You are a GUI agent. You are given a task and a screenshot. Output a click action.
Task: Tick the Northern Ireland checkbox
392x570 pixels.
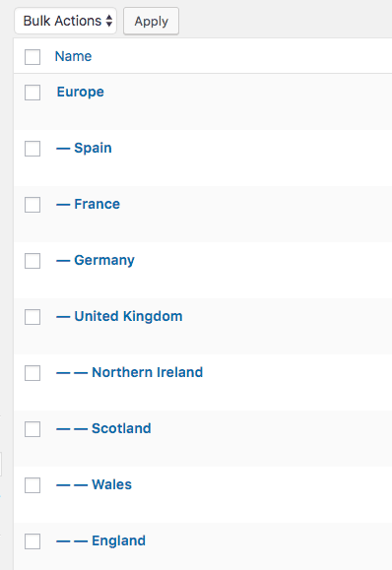pyautogui.click(x=33, y=373)
